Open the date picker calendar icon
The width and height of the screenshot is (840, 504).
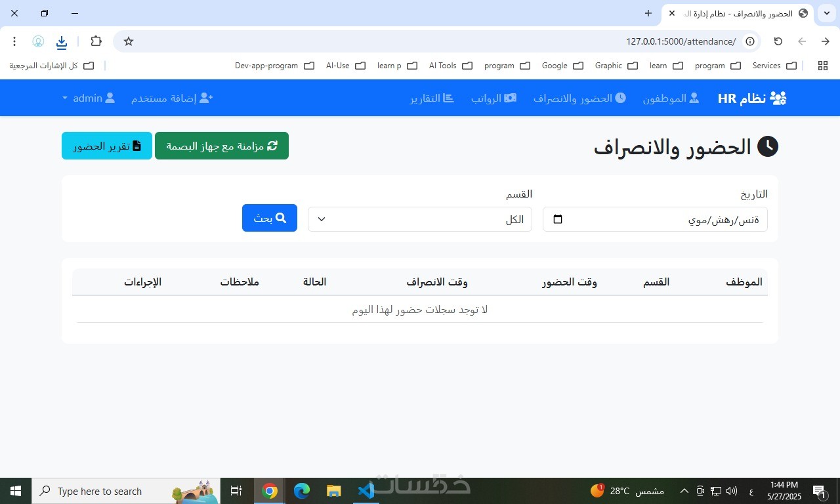tap(558, 219)
